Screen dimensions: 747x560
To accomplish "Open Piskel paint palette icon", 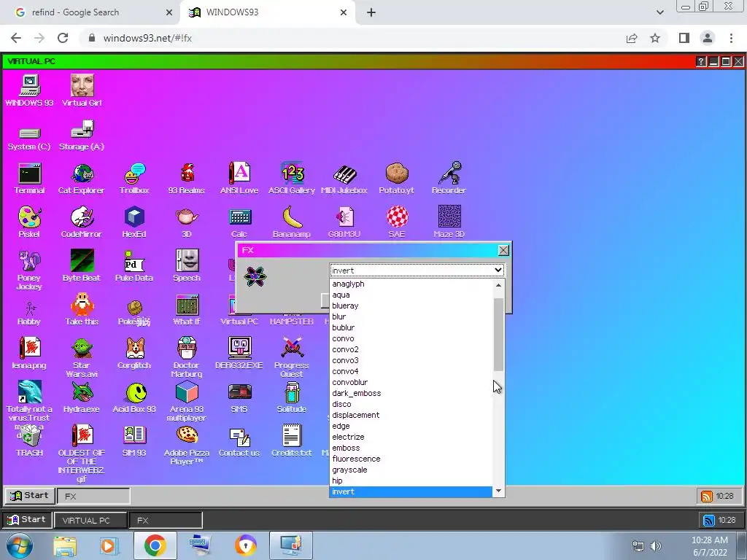I will [29, 222].
